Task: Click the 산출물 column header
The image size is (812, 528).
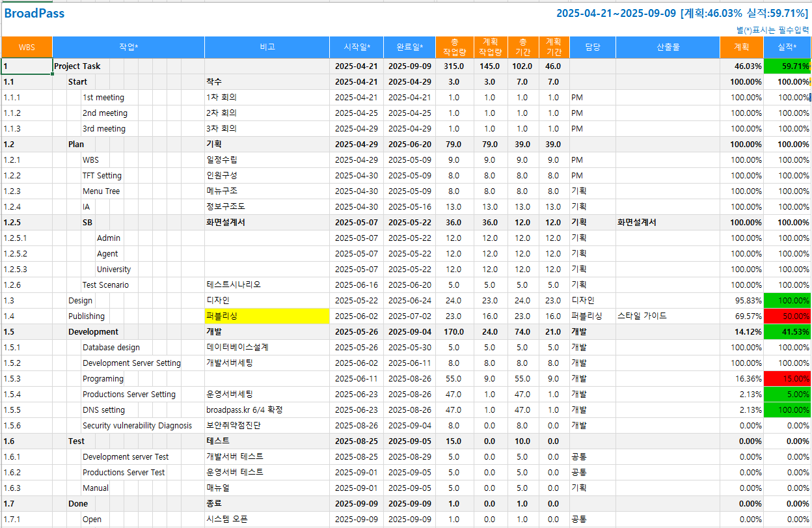Action: click(668, 48)
